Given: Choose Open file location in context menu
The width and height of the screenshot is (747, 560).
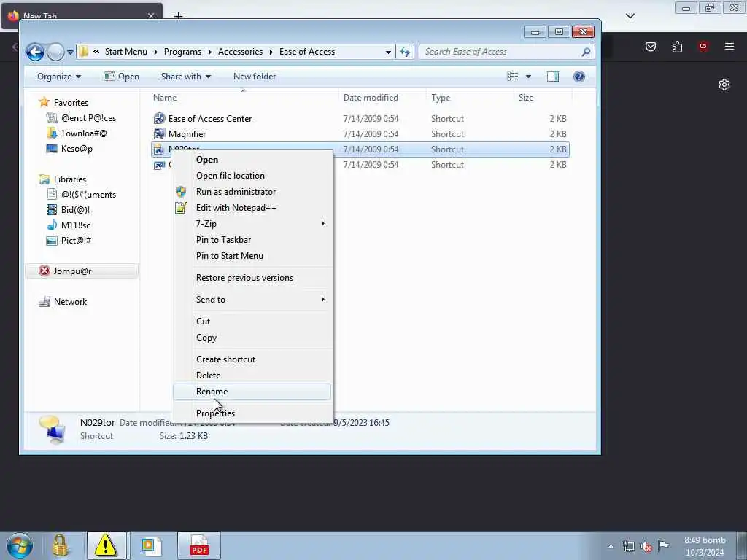Looking at the screenshot, I should click(x=252, y=176).
